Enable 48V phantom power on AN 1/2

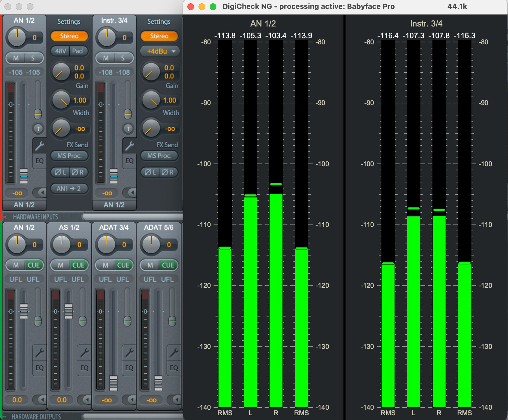[x=60, y=51]
